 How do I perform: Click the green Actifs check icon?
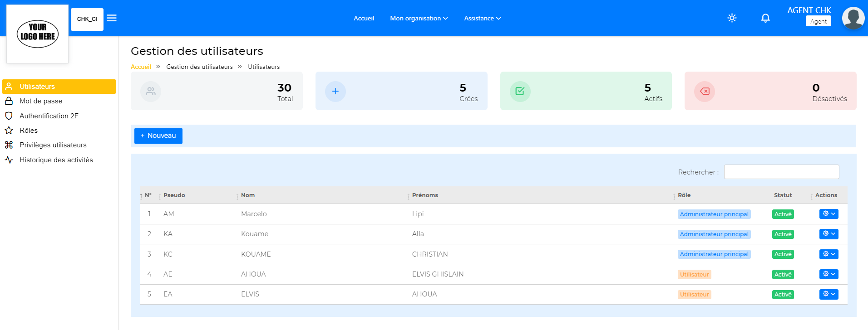520,92
